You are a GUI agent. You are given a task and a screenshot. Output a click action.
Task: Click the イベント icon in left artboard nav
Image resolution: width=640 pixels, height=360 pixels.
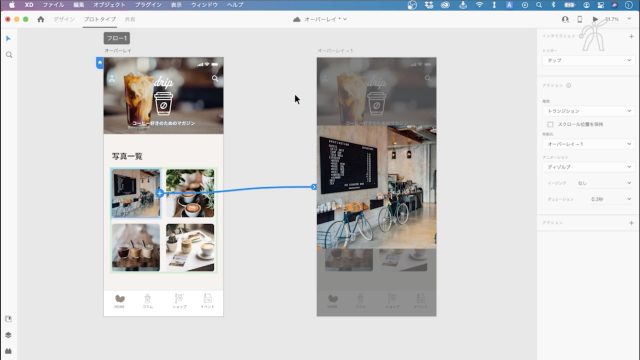tap(207, 298)
